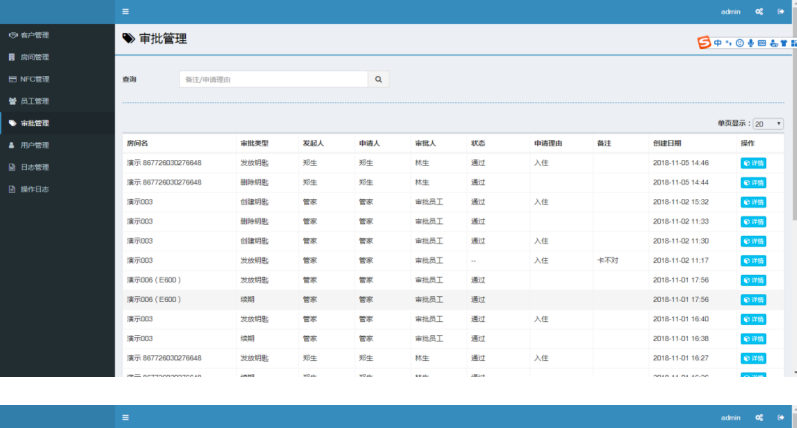Screen dimensions: 797x428
Task: Open settings cogs icon in top header
Action: point(759,11)
